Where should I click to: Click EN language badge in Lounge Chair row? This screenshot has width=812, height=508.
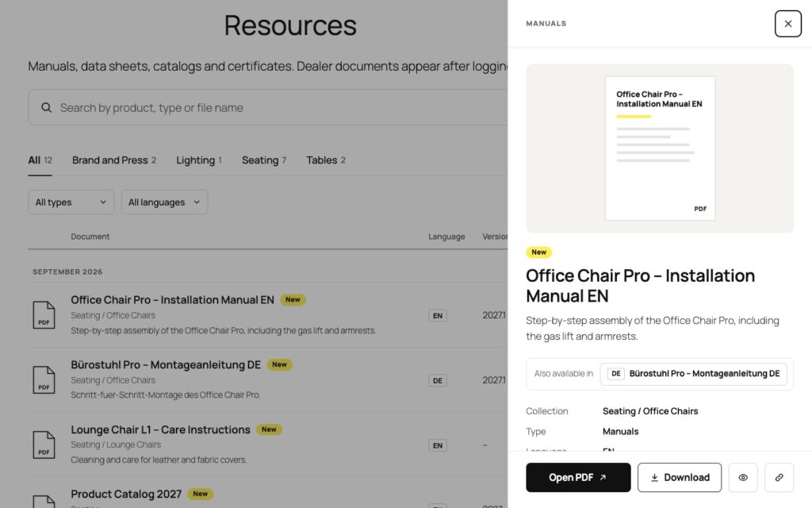(x=438, y=445)
